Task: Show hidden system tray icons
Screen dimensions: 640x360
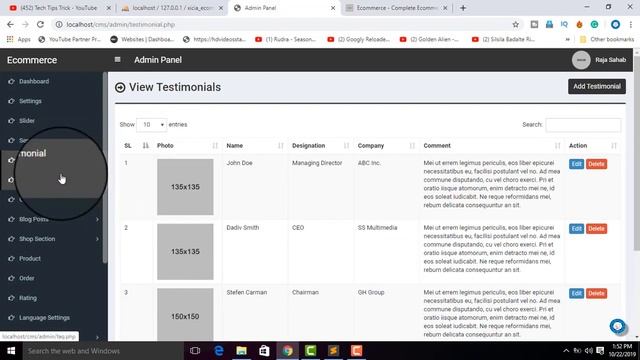Action: [566, 351]
